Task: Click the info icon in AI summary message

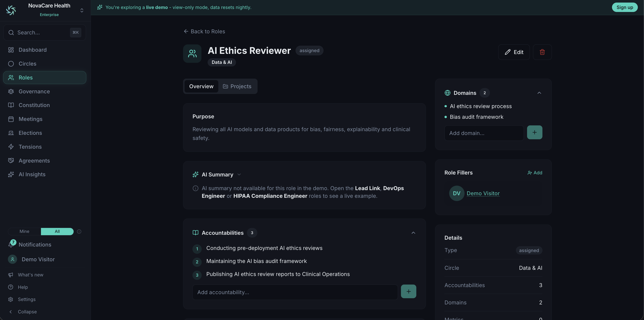Action: tap(195, 188)
